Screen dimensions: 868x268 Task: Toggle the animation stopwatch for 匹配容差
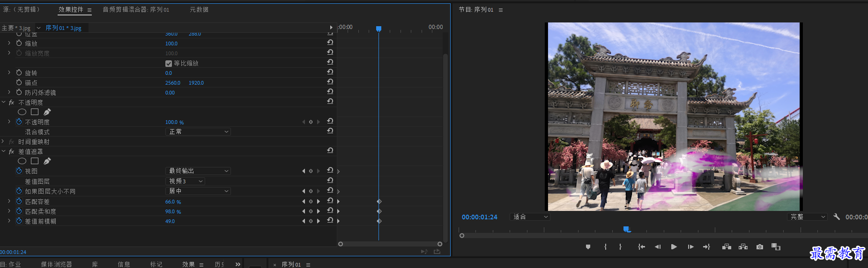19,201
